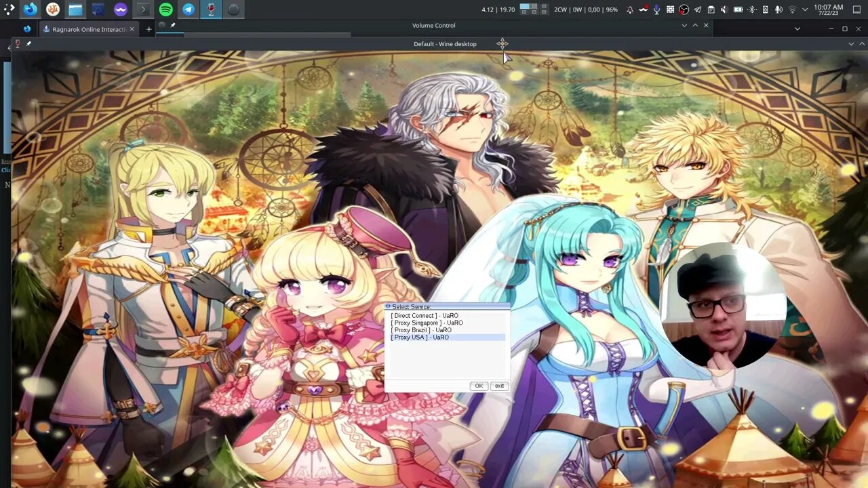The width and height of the screenshot is (868, 488).
Task: Switch to the Wine glass task entry
Action: pyautogui.click(x=211, y=9)
